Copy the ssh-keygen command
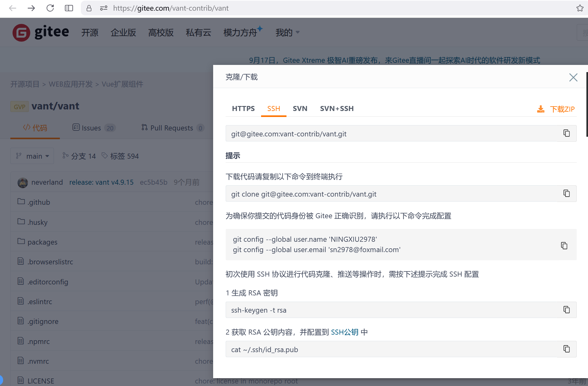Screen dimensions: 588x386 pyautogui.click(x=566, y=310)
